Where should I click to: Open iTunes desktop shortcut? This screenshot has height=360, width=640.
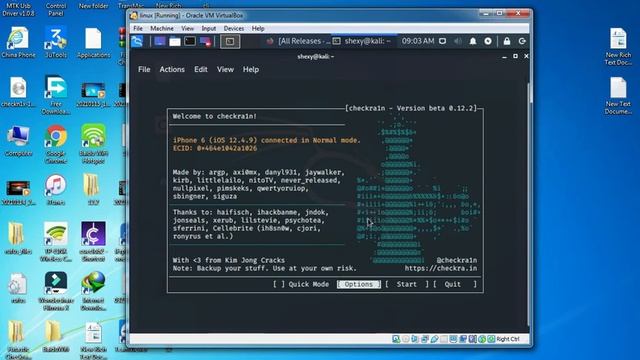tap(56, 189)
